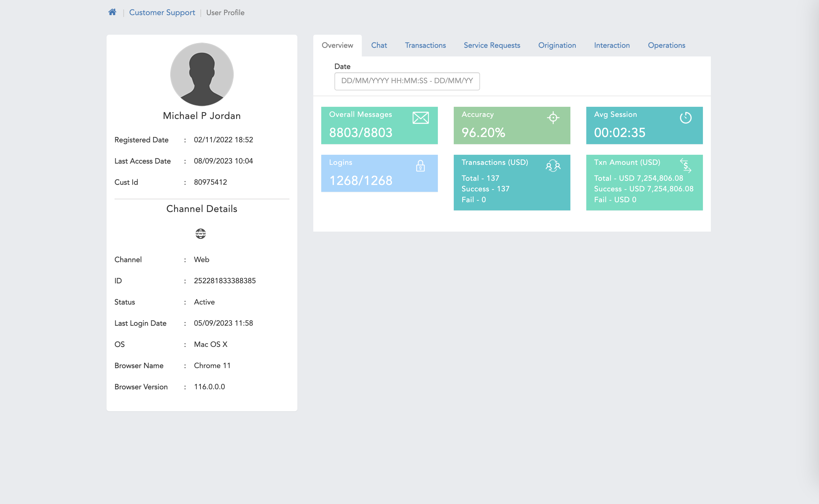
Task: Click the www globe channel icon
Action: 200,234
